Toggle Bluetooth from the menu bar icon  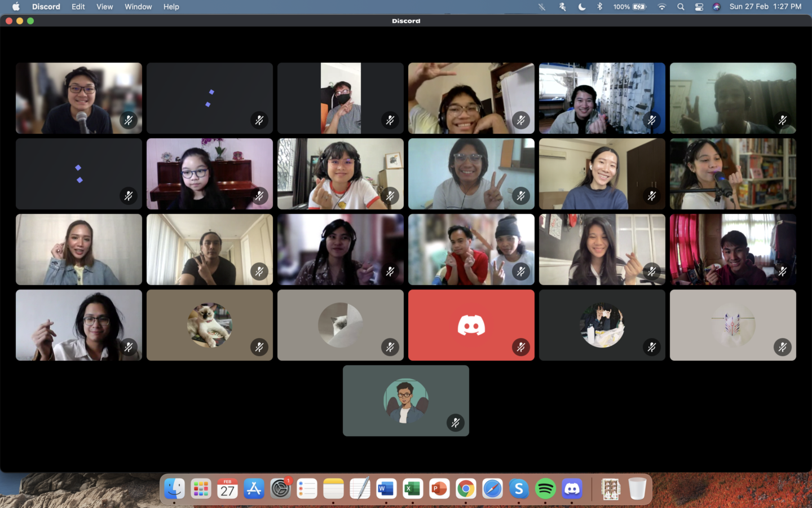(x=599, y=7)
